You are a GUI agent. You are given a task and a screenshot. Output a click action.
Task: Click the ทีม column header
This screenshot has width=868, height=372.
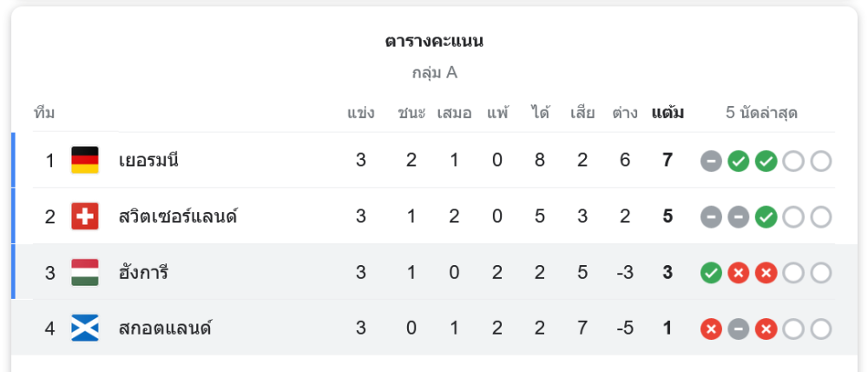click(x=44, y=113)
